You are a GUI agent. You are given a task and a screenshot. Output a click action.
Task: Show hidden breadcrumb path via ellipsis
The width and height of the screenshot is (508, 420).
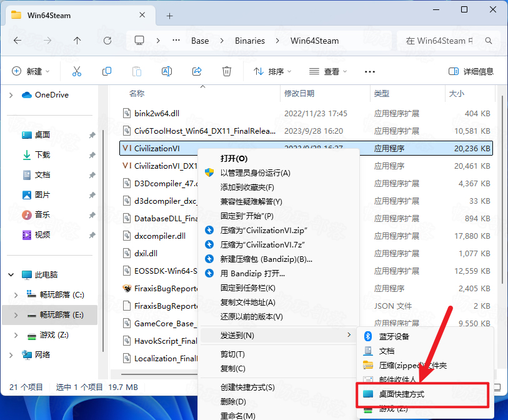[x=176, y=41]
